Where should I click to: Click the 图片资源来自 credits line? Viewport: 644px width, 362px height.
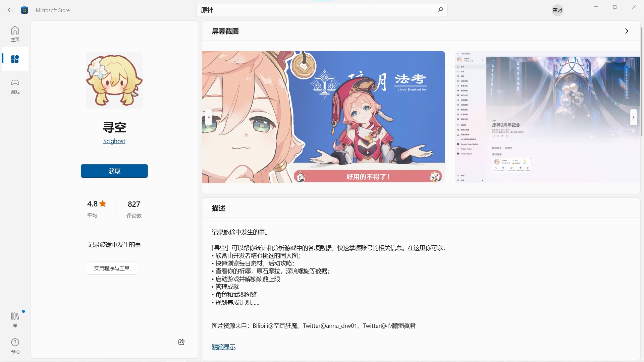[x=314, y=326]
